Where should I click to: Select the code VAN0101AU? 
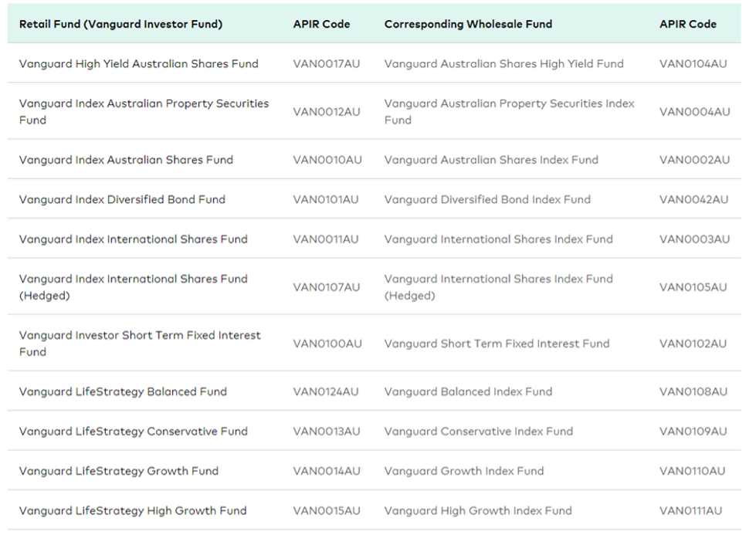click(326, 199)
